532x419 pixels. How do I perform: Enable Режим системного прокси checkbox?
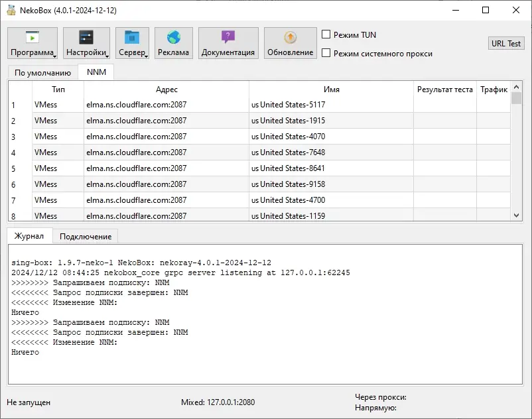click(x=326, y=53)
